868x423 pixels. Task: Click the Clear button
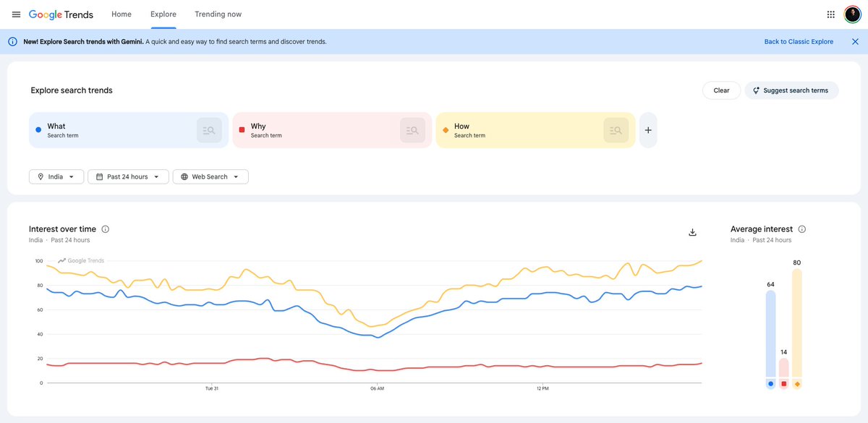point(721,90)
